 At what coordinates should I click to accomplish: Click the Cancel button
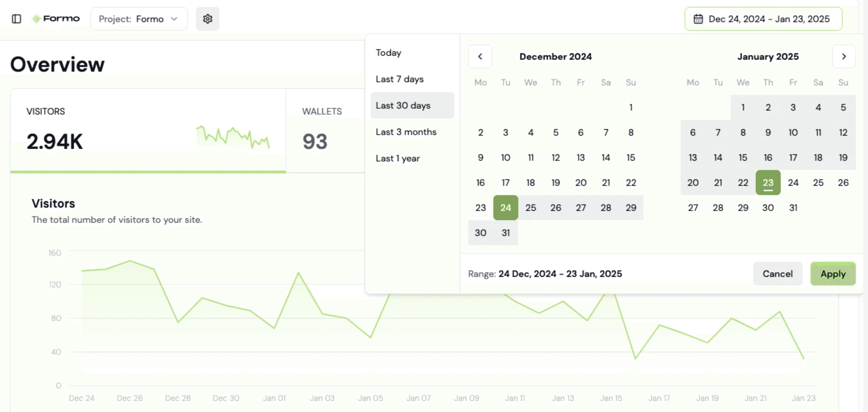click(x=777, y=274)
